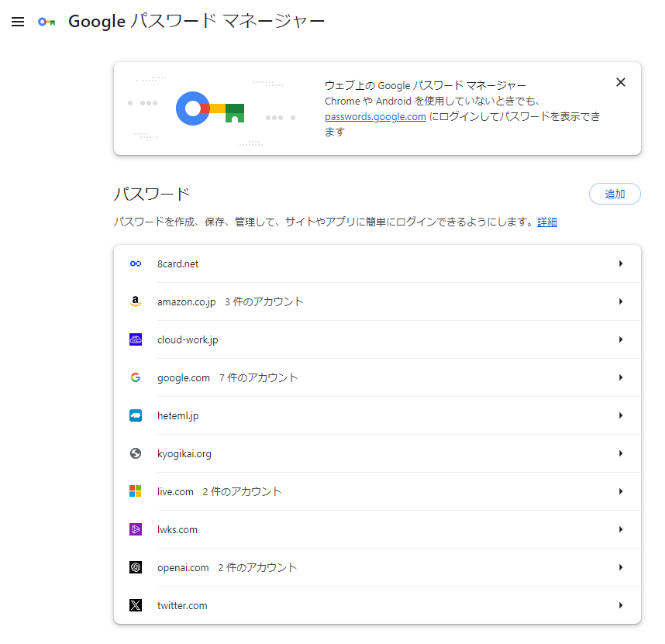Click the Google Password Manager key logo
The height and width of the screenshot is (644, 665).
click(47, 22)
